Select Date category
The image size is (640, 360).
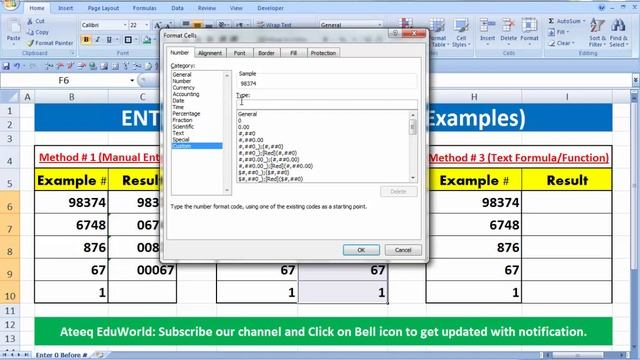tap(178, 100)
